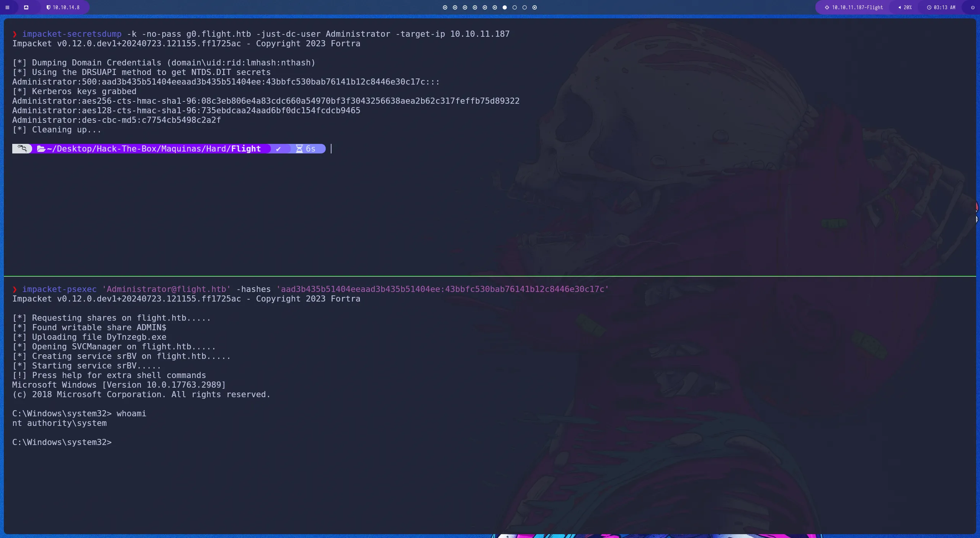
Task: Click the 20% volume level indicator
Action: click(907, 8)
